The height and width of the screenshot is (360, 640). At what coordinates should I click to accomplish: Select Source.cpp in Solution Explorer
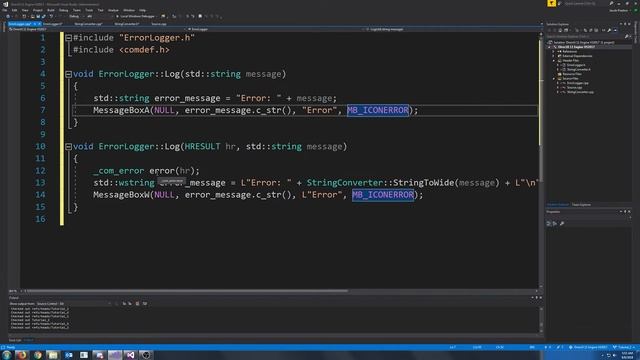[x=574, y=87]
